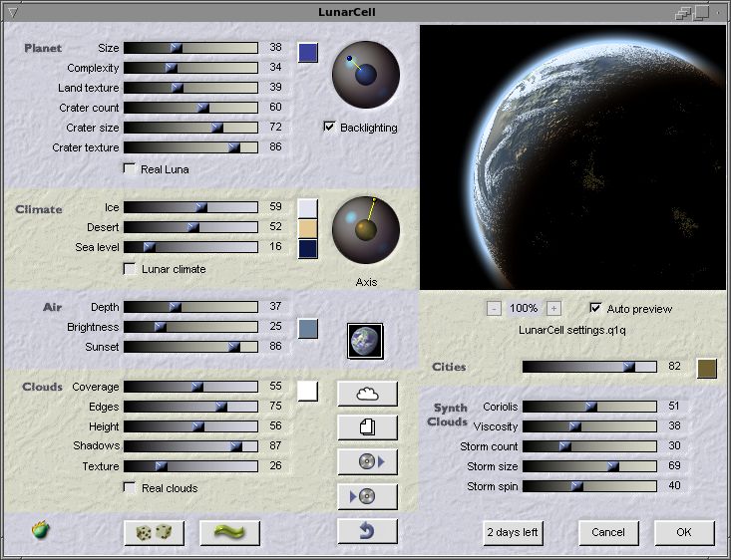Image resolution: width=731 pixels, height=560 pixels.
Task: Click the Air Depth slider
Action: [190, 307]
